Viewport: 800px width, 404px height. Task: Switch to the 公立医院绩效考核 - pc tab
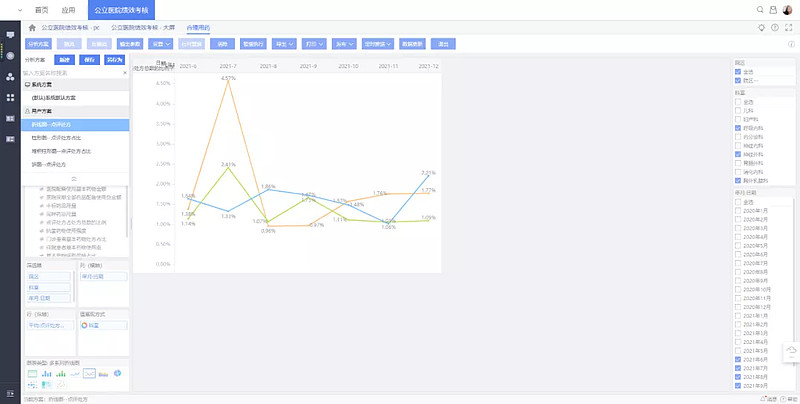70,28
